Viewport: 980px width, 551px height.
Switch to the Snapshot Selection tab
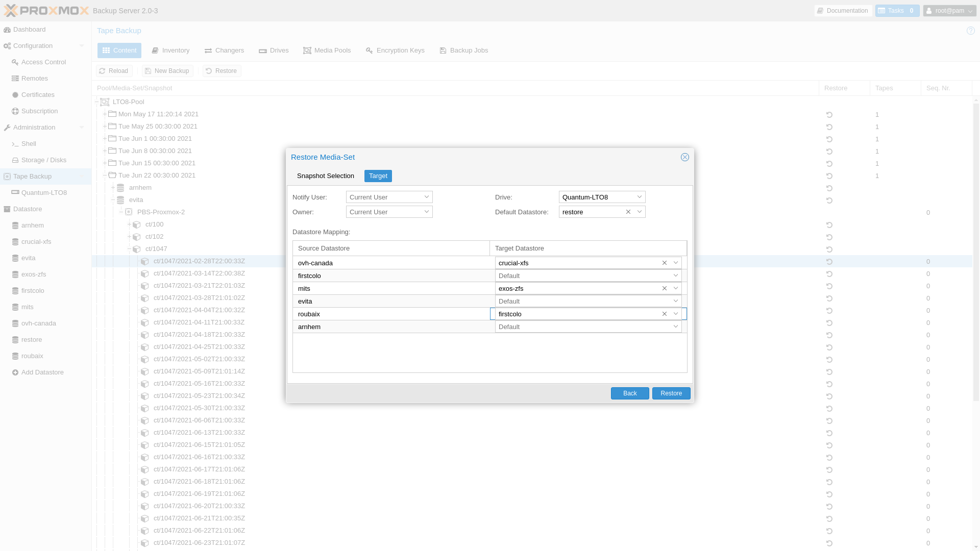pos(325,176)
